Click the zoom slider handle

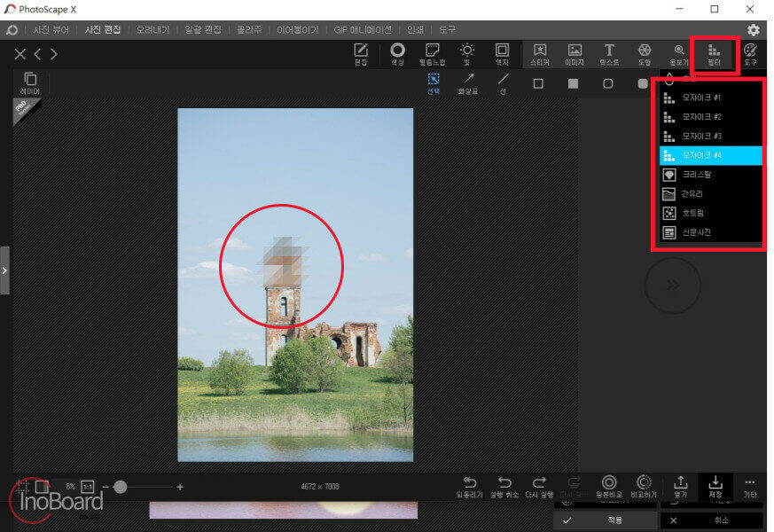tap(120, 487)
